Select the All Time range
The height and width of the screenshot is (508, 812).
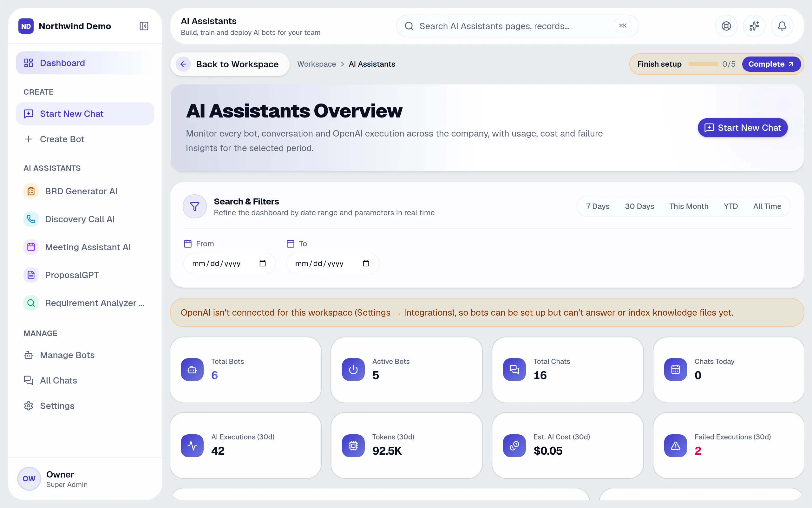pos(767,206)
